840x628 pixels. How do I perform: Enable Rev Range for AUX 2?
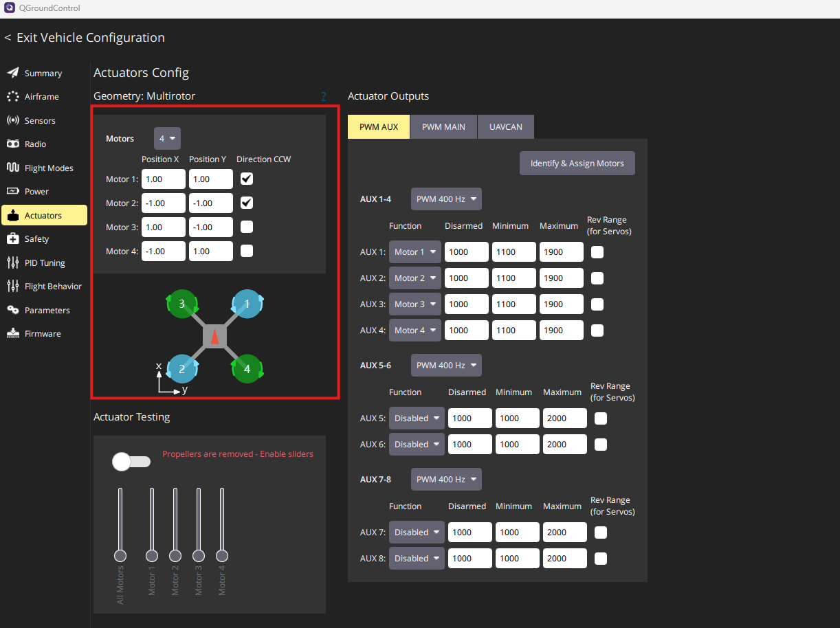pos(597,278)
